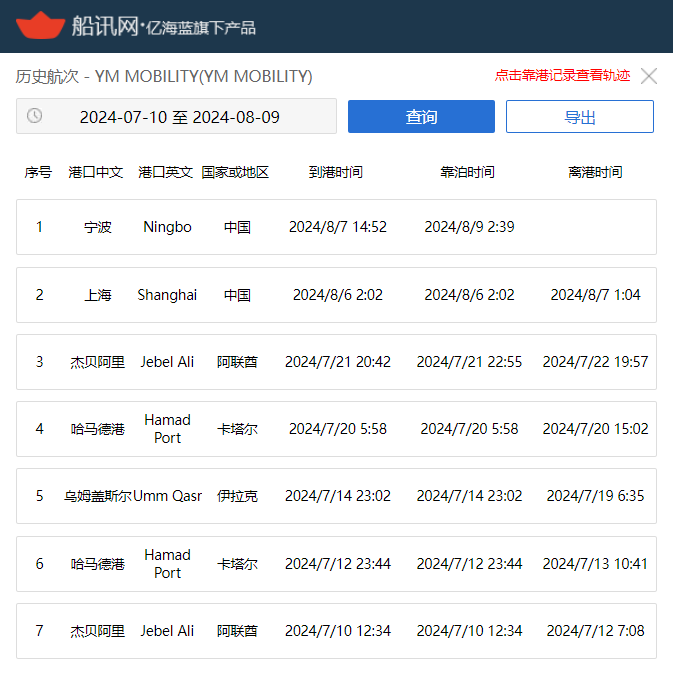The height and width of the screenshot is (693, 673).
Task: Select the 乌姆盖斯尔 port name cell
Action: pyautogui.click(x=98, y=496)
